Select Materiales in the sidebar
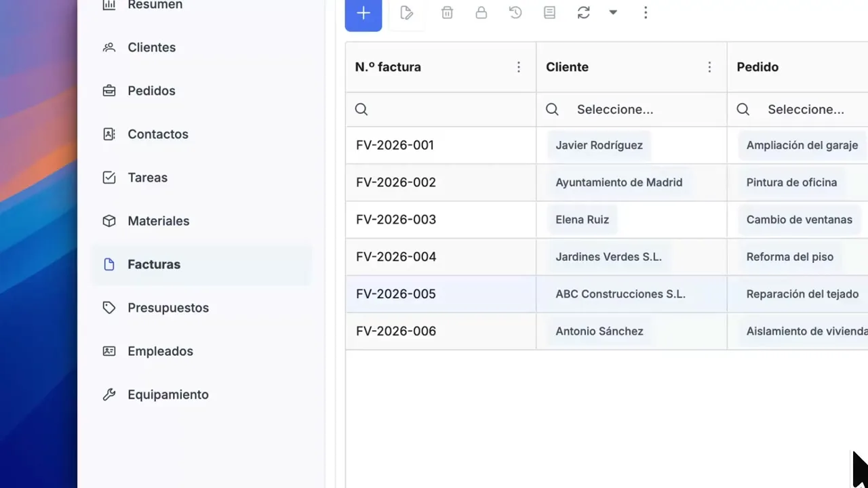868x488 pixels. pos(158,221)
